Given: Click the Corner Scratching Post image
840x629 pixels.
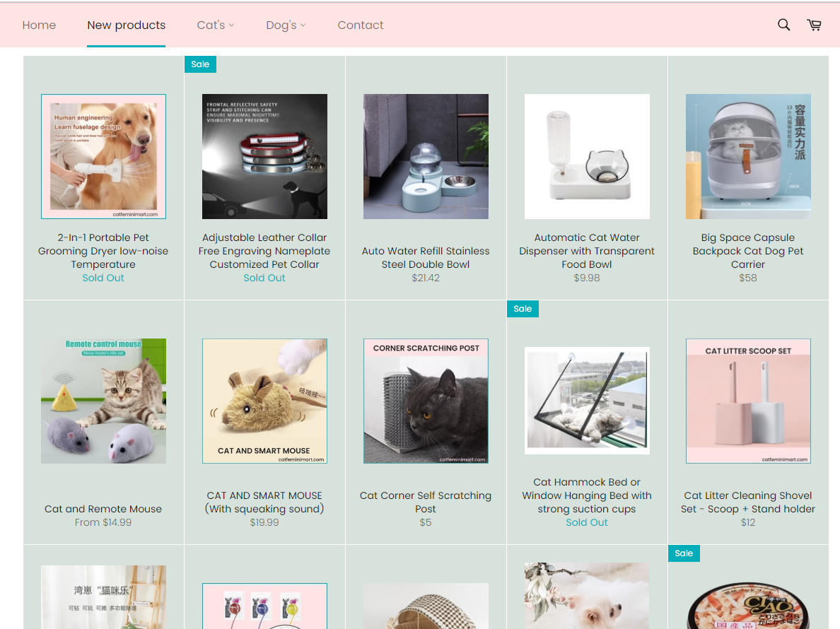Looking at the screenshot, I should (x=426, y=401).
